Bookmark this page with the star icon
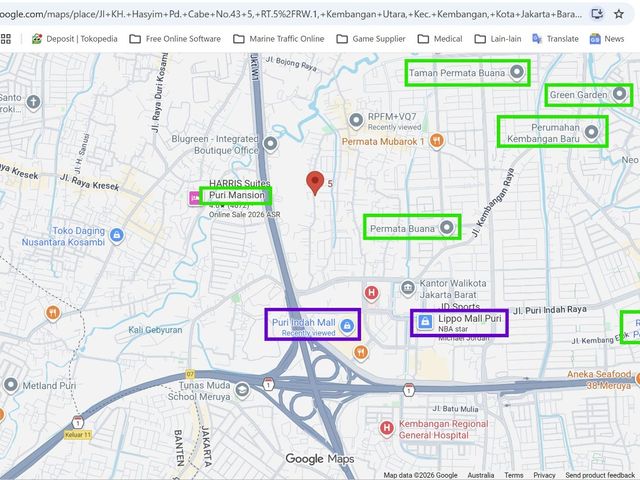The image size is (640, 480). 619,14
